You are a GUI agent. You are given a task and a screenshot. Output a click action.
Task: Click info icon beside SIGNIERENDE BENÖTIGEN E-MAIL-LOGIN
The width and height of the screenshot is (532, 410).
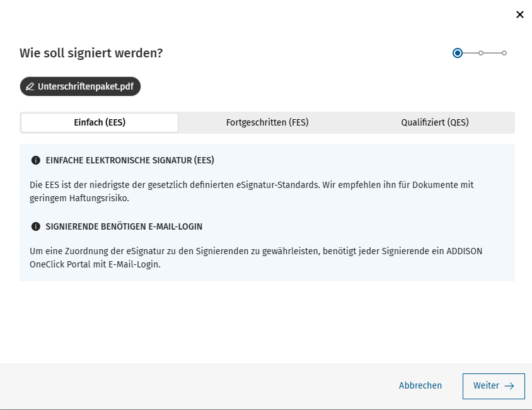click(x=36, y=226)
